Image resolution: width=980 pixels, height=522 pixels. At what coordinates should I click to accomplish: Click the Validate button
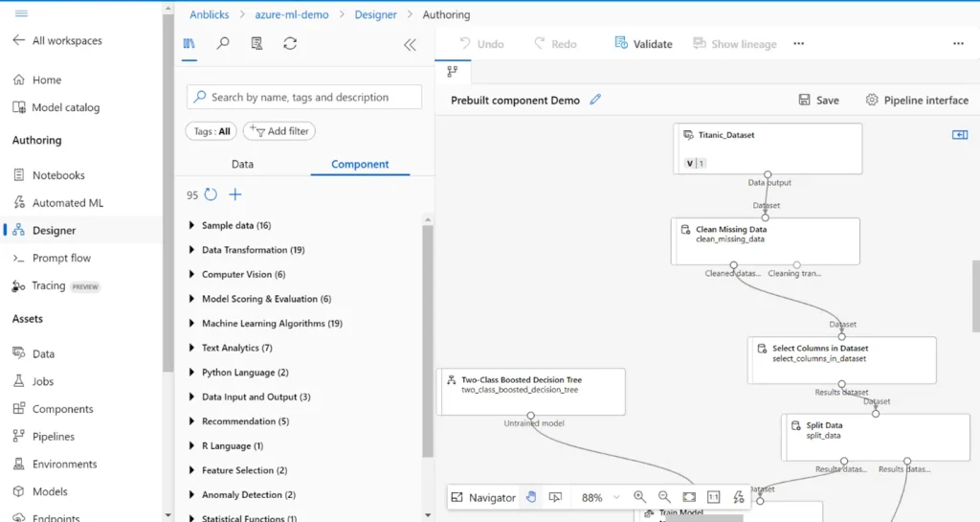click(643, 44)
